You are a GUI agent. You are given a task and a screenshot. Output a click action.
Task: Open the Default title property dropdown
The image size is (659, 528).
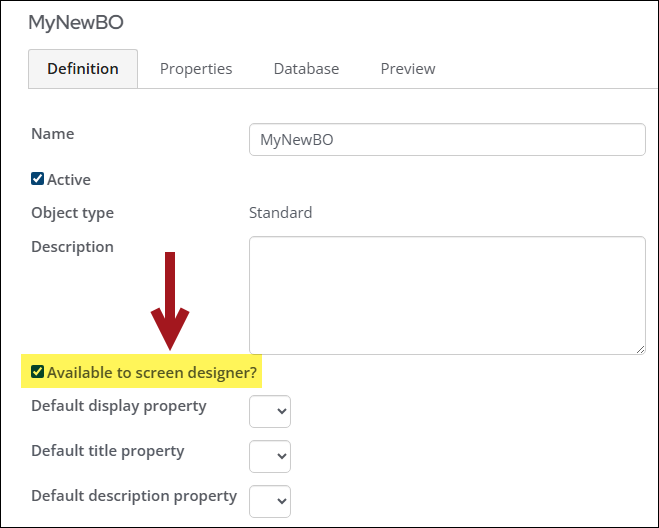[269, 456]
